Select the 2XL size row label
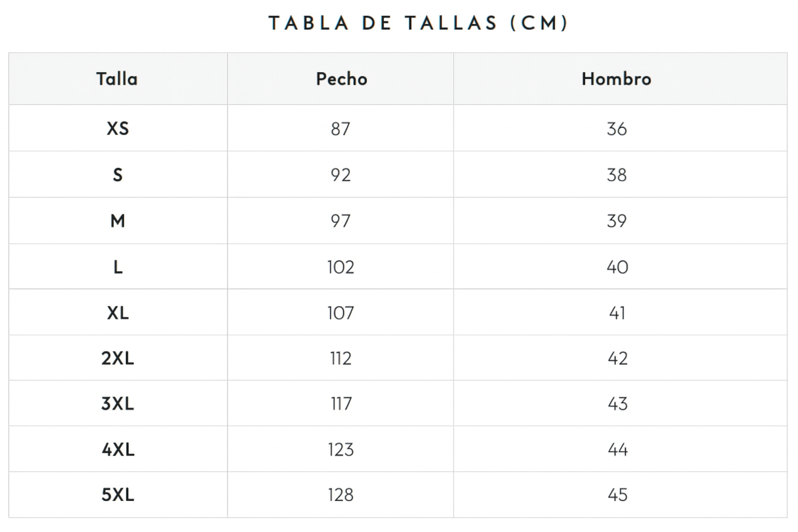This screenshot has height=532, width=798. 117,358
